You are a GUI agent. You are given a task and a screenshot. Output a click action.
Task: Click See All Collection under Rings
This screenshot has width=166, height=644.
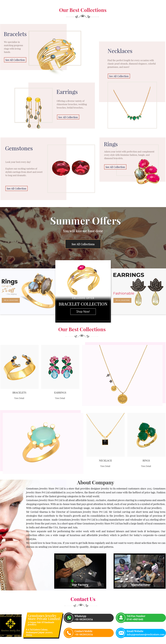(x=115, y=167)
